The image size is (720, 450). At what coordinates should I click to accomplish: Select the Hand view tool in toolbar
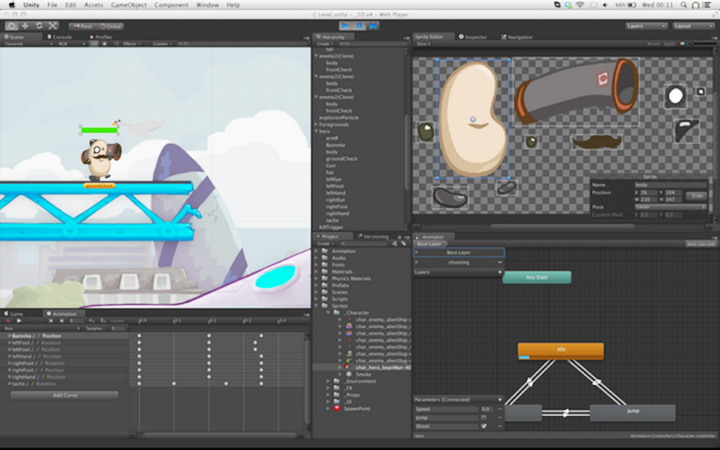click(x=11, y=26)
